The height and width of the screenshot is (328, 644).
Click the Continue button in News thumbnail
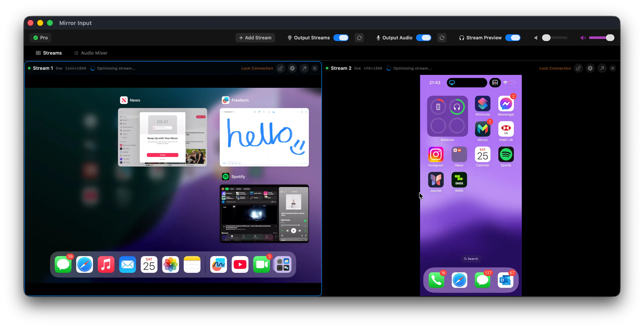click(x=163, y=155)
